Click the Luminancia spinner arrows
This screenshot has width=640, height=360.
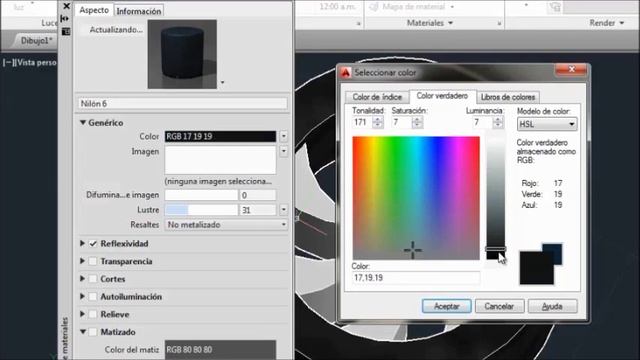[x=498, y=122]
